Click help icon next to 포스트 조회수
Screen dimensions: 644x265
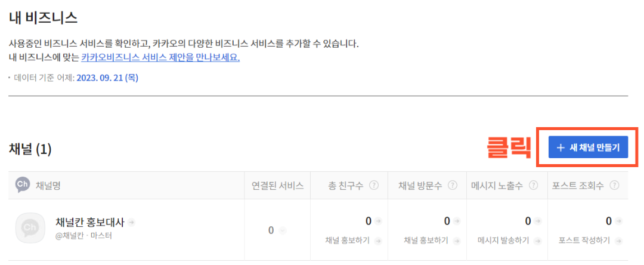tap(614, 185)
